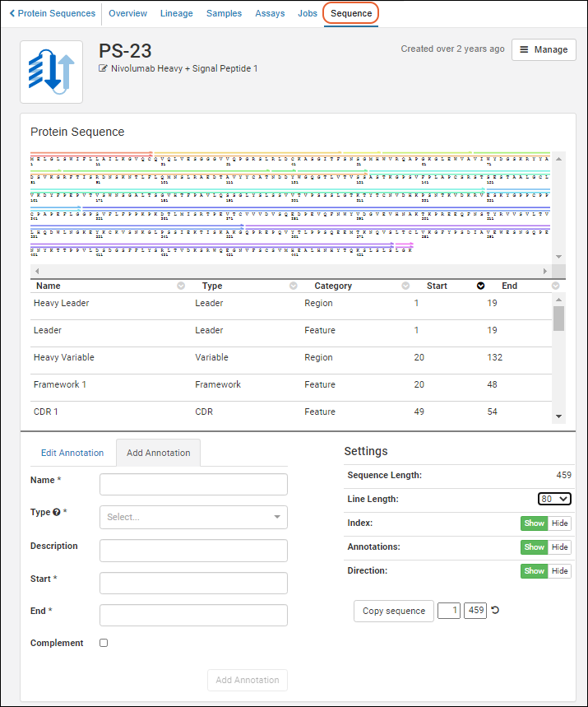Click the Start column sort arrow icon
This screenshot has height=707, width=588.
480,286
